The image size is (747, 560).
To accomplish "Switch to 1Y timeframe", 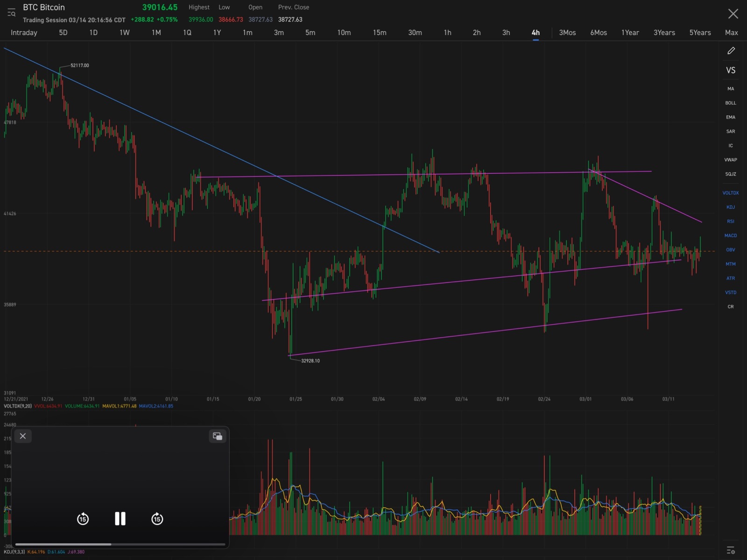I will tap(217, 33).
